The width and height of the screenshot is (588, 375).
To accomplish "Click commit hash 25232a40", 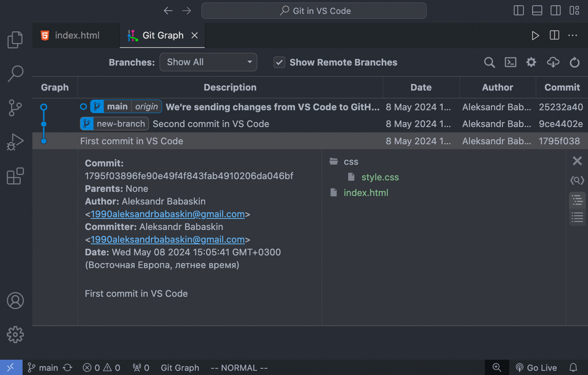I will click(x=561, y=107).
